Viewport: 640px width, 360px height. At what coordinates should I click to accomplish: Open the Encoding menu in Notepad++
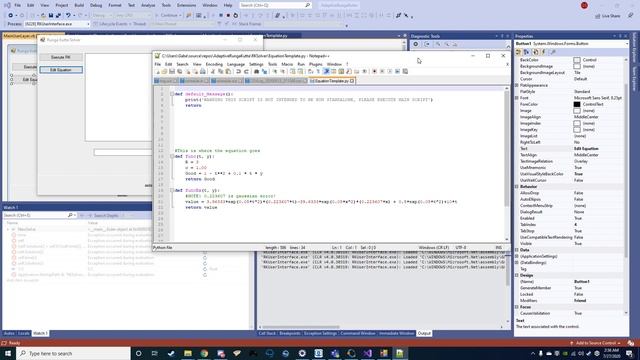pyautogui.click(x=214, y=64)
